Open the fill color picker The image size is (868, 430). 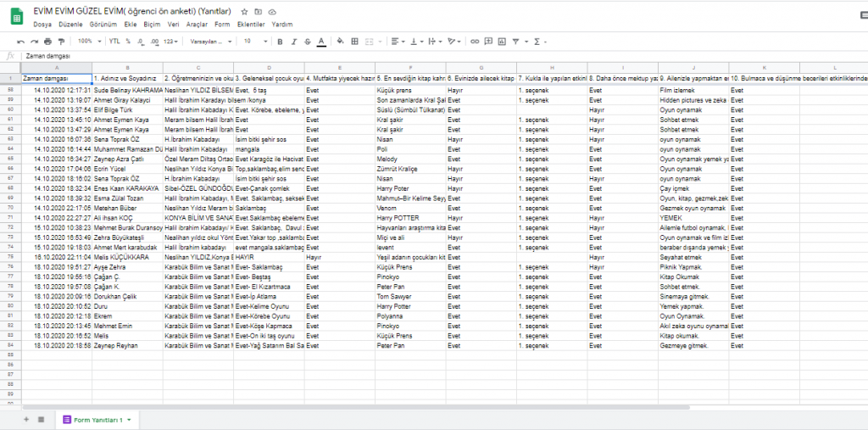click(x=340, y=41)
